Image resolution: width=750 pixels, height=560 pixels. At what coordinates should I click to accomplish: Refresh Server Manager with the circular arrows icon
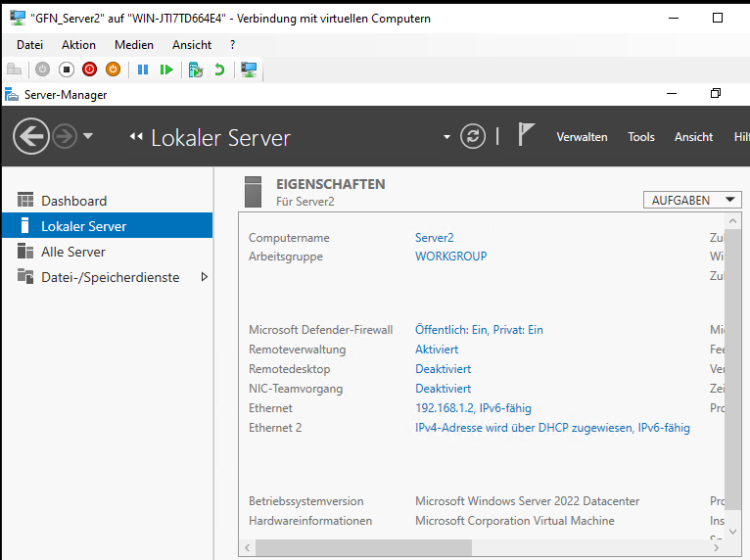(473, 136)
